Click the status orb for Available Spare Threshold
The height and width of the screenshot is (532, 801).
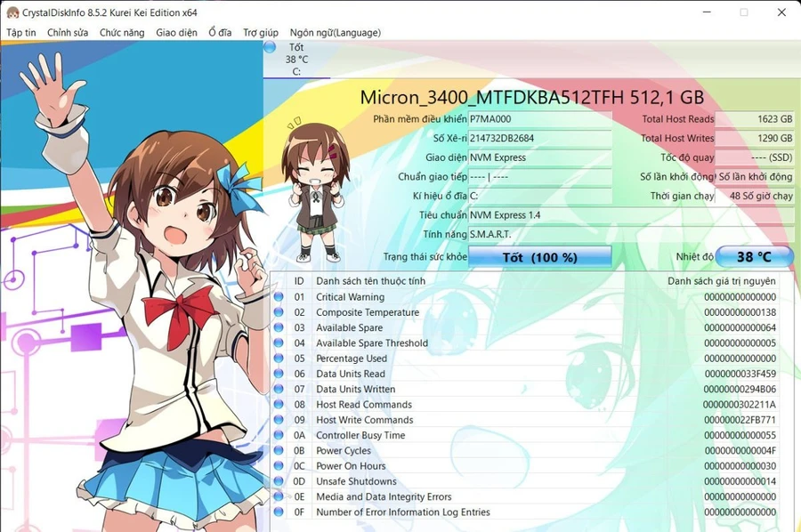coord(279,343)
